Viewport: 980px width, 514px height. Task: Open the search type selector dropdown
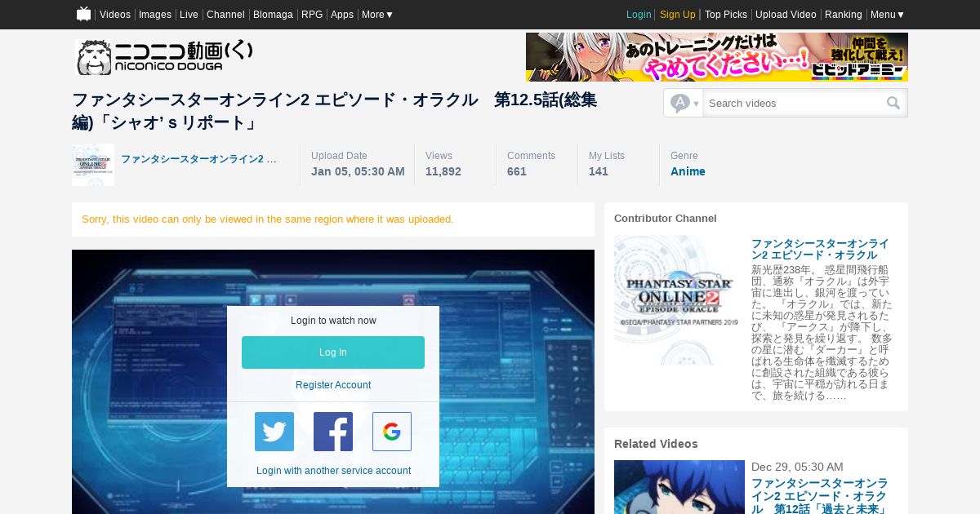(x=684, y=103)
